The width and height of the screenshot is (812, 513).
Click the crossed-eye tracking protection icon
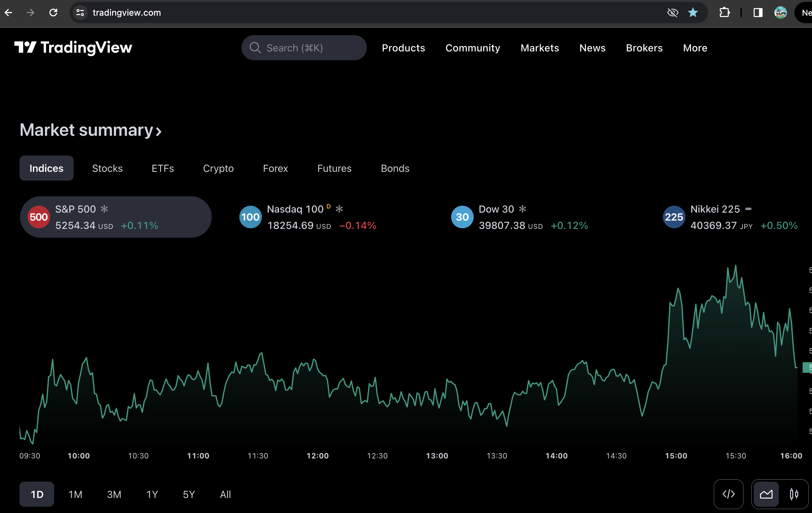coord(672,13)
